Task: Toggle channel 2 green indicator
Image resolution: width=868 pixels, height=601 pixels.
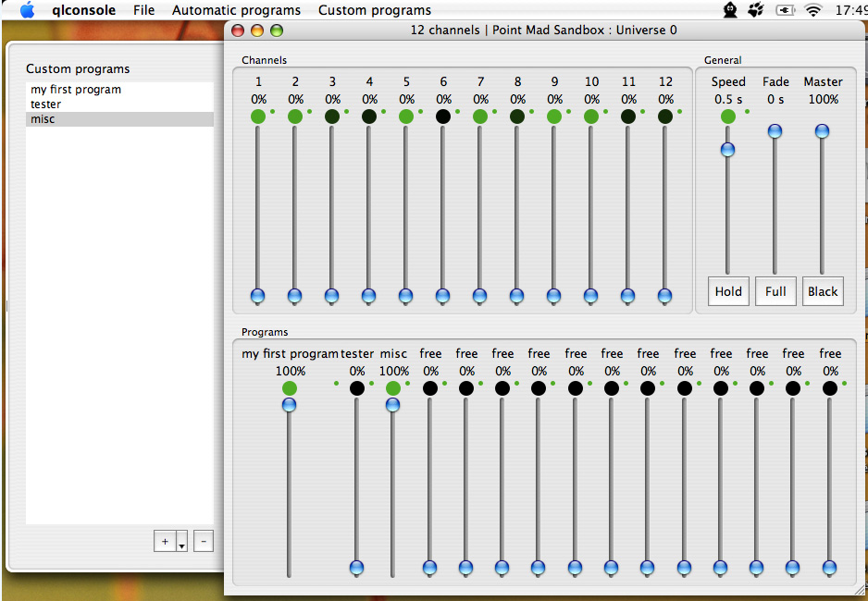Action: (295, 117)
